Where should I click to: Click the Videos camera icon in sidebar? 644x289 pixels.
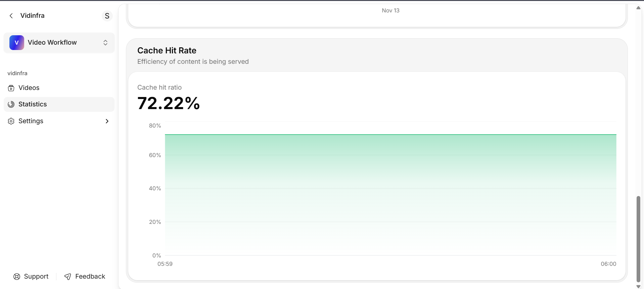11,88
